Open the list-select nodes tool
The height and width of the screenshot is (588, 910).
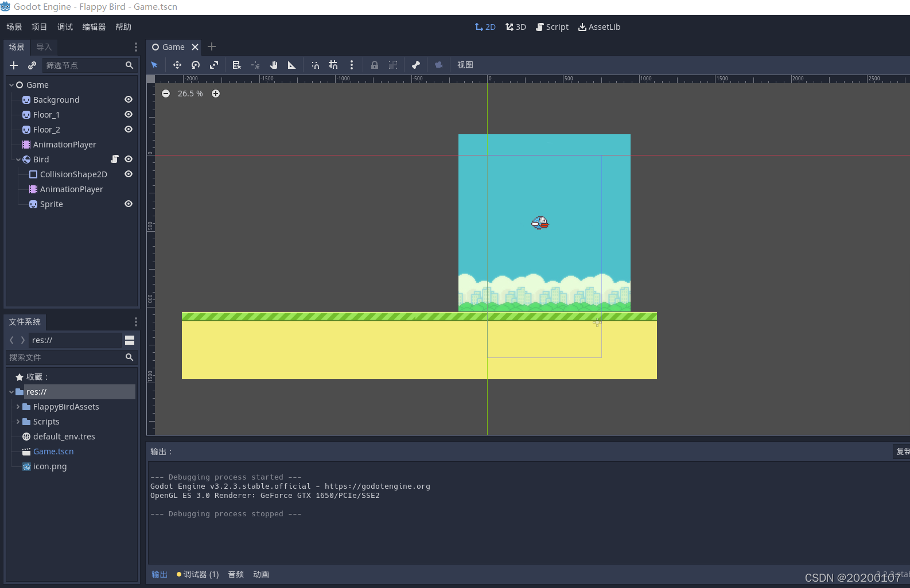point(237,65)
